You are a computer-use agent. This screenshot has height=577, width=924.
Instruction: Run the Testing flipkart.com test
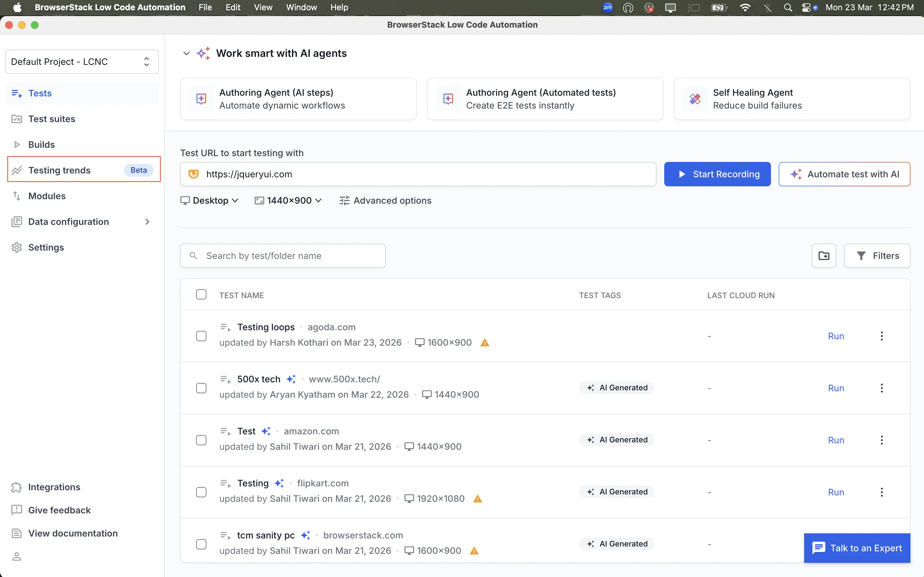835,492
